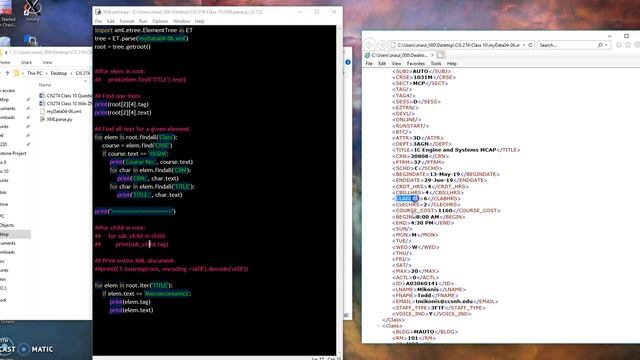Screen dimensions: 640x360
Task: Click the EMAIL value tmikonis@ccsnh.edu
Action: 444,301
